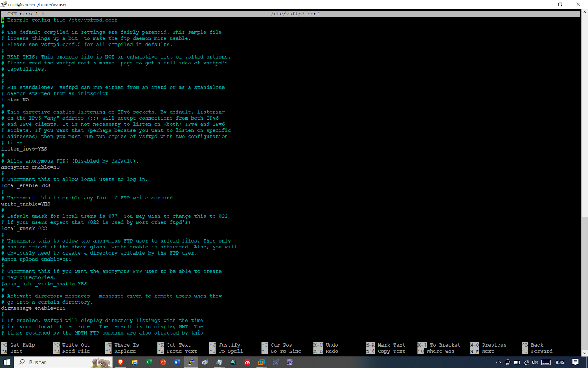Viewport: 588px width, 368px height.
Task: Select the active PuTTY taskbar icon
Action: tap(191, 362)
